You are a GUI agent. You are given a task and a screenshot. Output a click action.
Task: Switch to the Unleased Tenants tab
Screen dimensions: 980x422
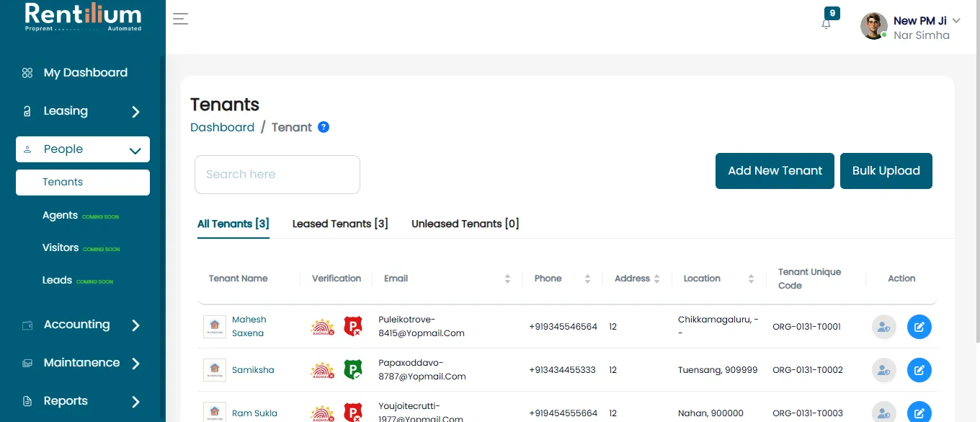[x=465, y=224]
